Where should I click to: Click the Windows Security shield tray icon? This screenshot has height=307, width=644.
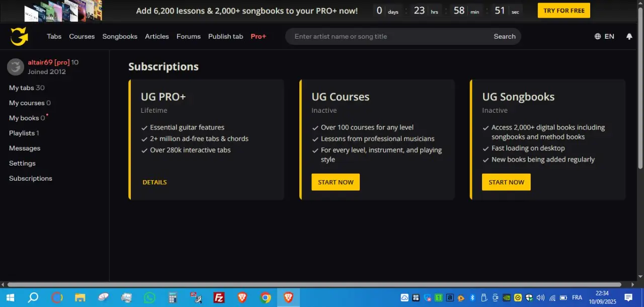point(529,297)
